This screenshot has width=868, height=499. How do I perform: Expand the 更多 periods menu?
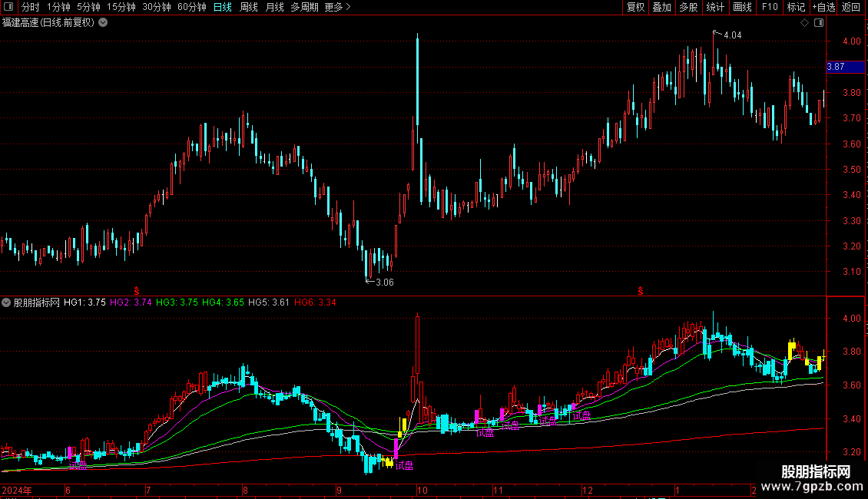point(338,7)
